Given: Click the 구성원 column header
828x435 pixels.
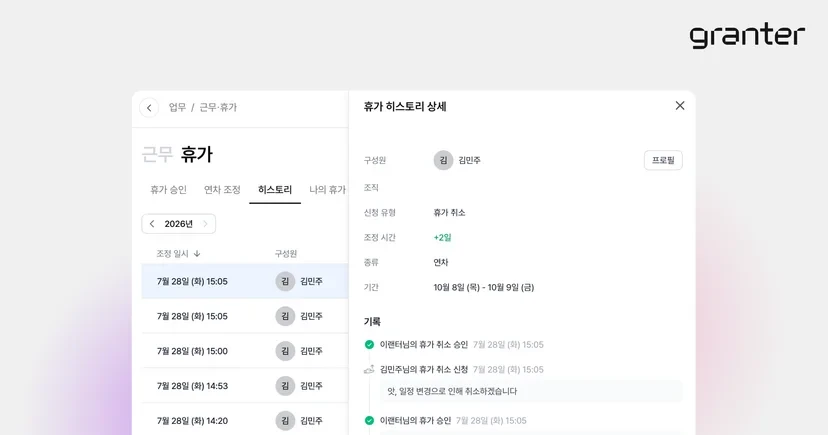Looking at the screenshot, I should click(286, 254).
